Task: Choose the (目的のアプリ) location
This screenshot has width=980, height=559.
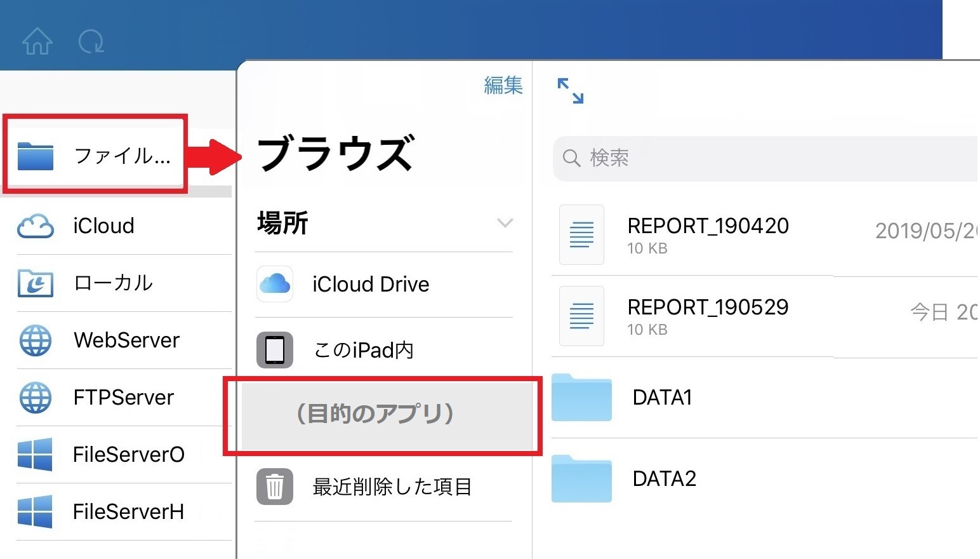Action: (376, 414)
